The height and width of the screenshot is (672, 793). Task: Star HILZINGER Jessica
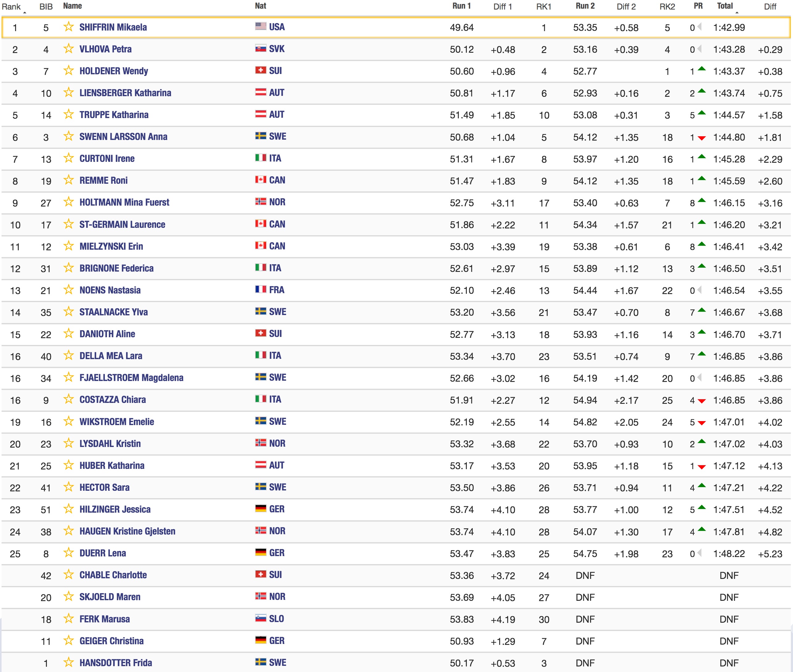[68, 509]
